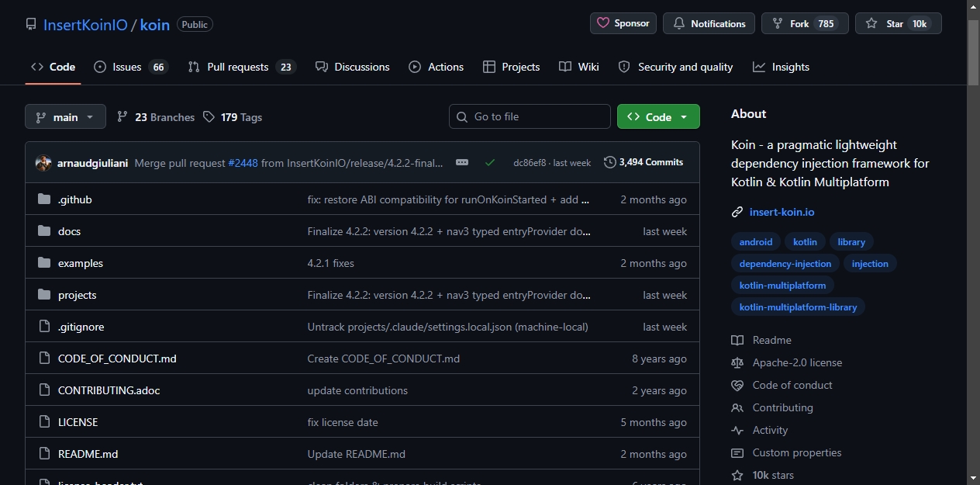Image resolution: width=980 pixels, height=485 pixels.
Task: View the 179 Tags link
Action: pyautogui.click(x=233, y=117)
